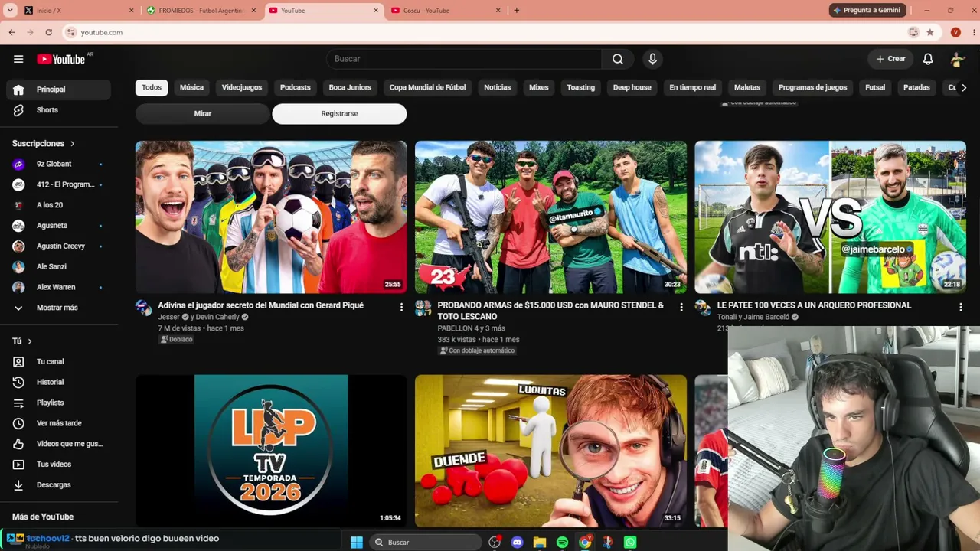Image resolution: width=980 pixels, height=551 pixels.
Task: Select the Todos filter chip
Action: [x=152, y=87]
